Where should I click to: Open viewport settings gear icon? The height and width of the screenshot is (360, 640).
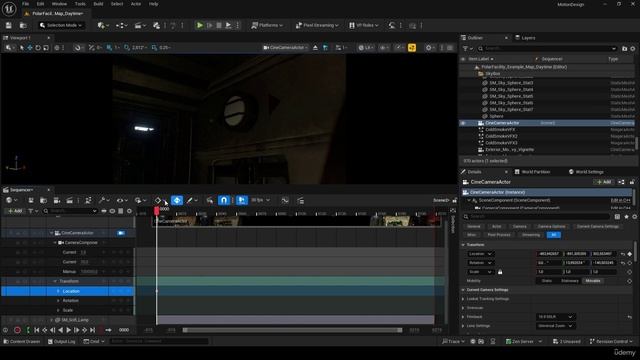coord(429,48)
